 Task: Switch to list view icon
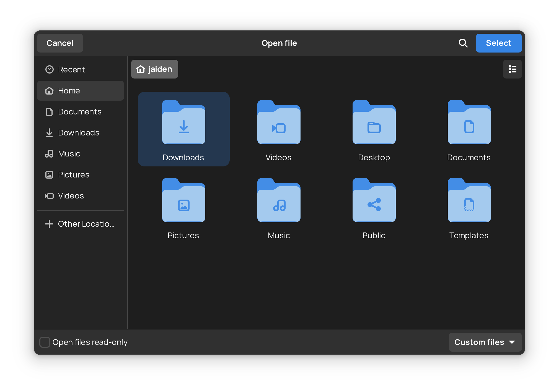(512, 69)
